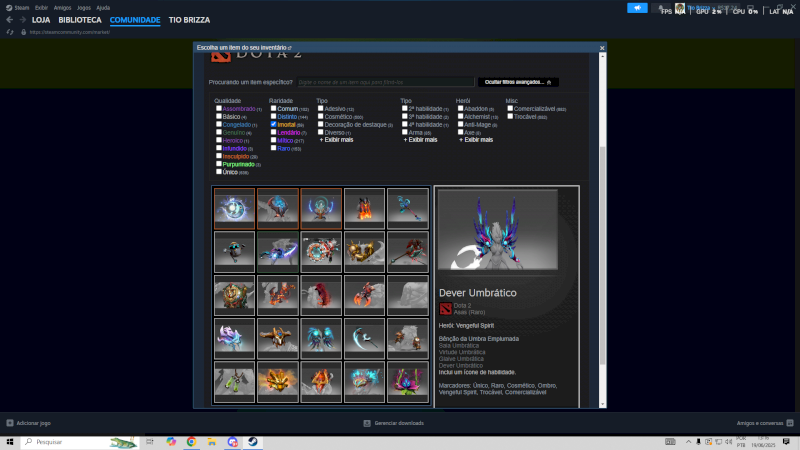Check the Único quality checkbox
This screenshot has height=450, width=800.
(x=219, y=172)
